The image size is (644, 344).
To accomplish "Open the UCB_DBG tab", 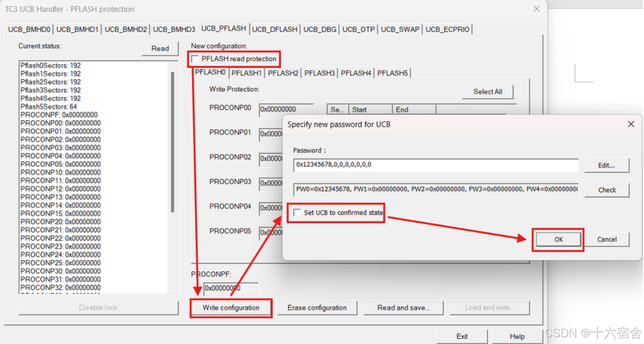I will pyautogui.click(x=320, y=29).
